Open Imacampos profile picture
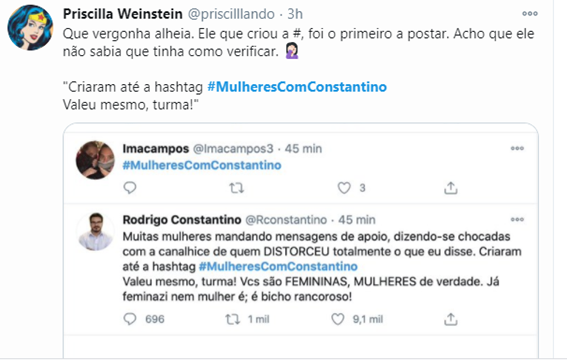 click(95, 160)
